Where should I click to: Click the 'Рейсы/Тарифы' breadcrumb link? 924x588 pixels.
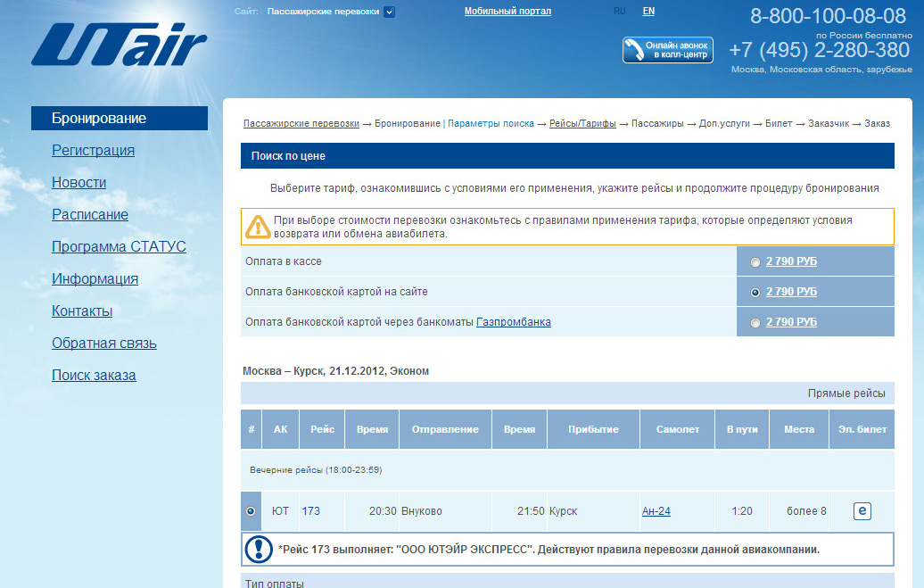[x=582, y=123]
